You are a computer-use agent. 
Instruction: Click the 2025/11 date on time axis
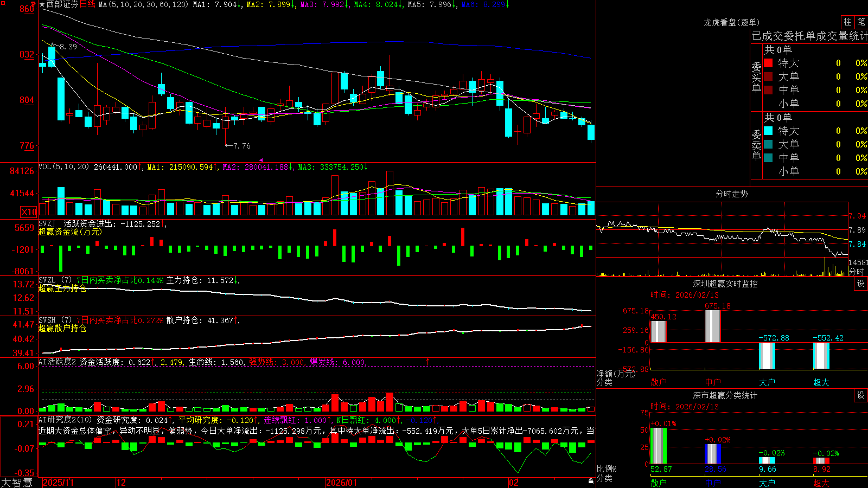click(x=58, y=483)
